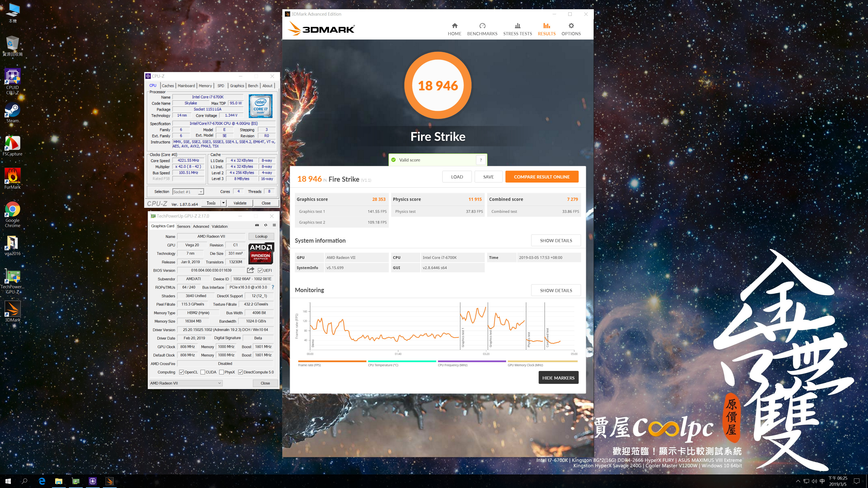Click the GPU-Z screenshot camera icon

(257, 225)
